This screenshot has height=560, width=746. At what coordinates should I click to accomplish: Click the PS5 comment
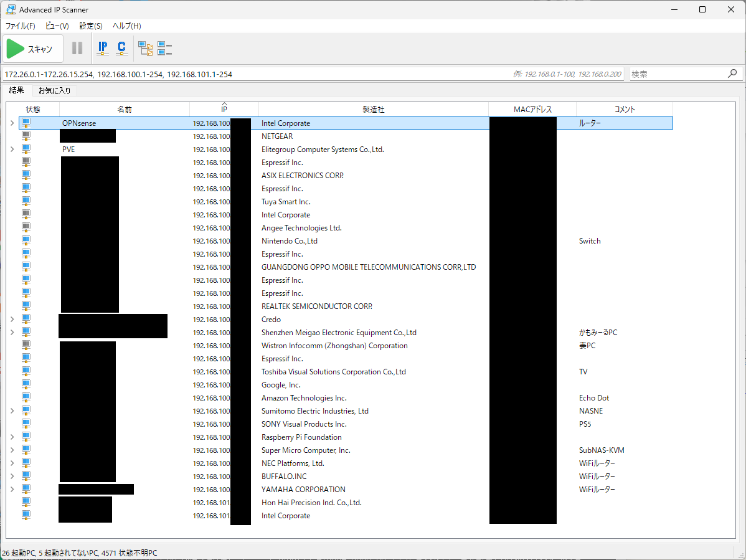click(x=585, y=424)
